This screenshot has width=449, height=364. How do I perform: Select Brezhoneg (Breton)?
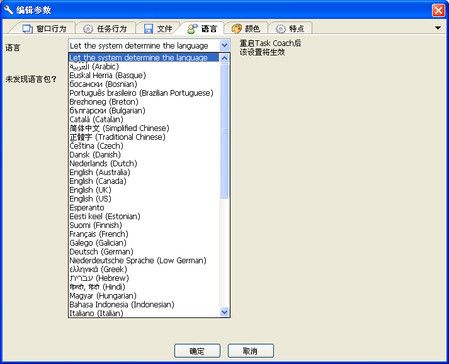coord(144,102)
